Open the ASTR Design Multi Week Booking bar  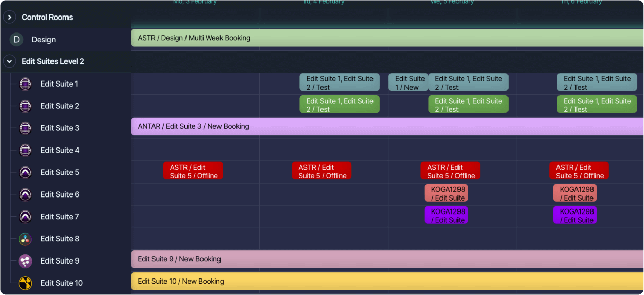click(387, 38)
